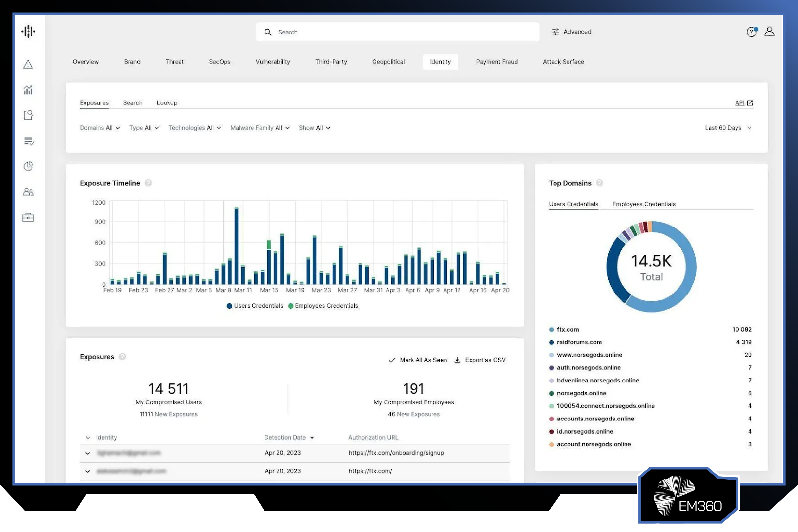
Task: Switch to the Identity tab
Action: coord(440,62)
